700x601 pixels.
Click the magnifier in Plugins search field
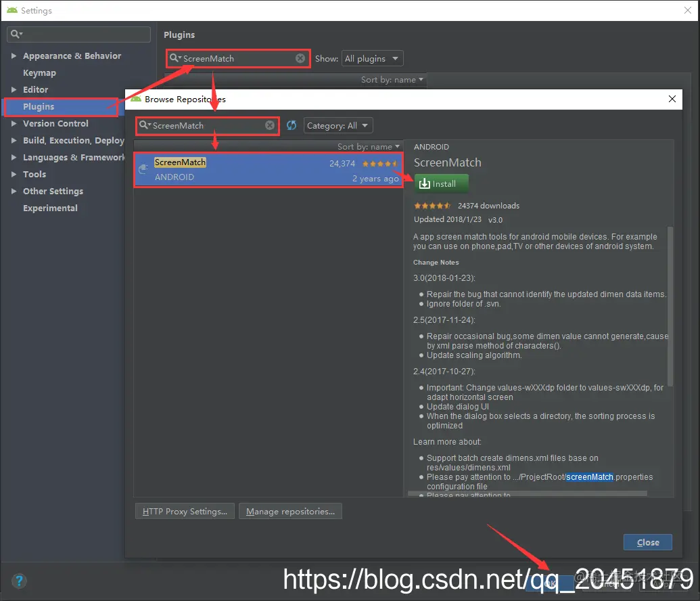pyautogui.click(x=174, y=58)
